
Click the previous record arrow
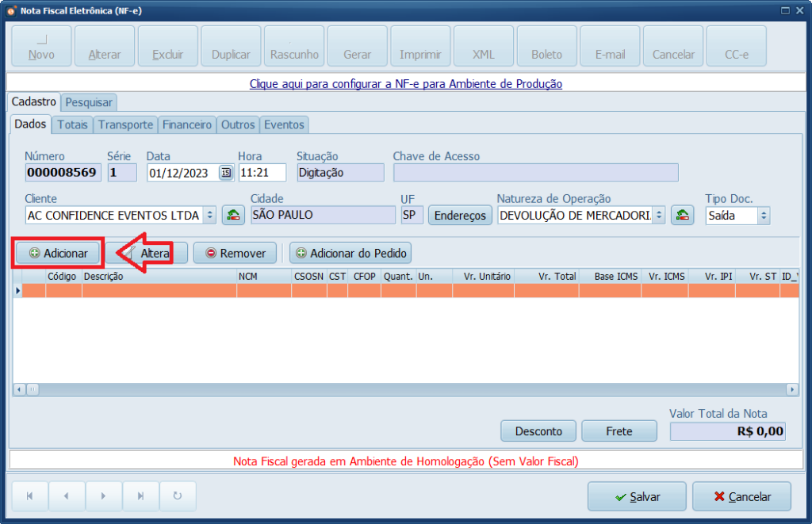click(x=67, y=495)
